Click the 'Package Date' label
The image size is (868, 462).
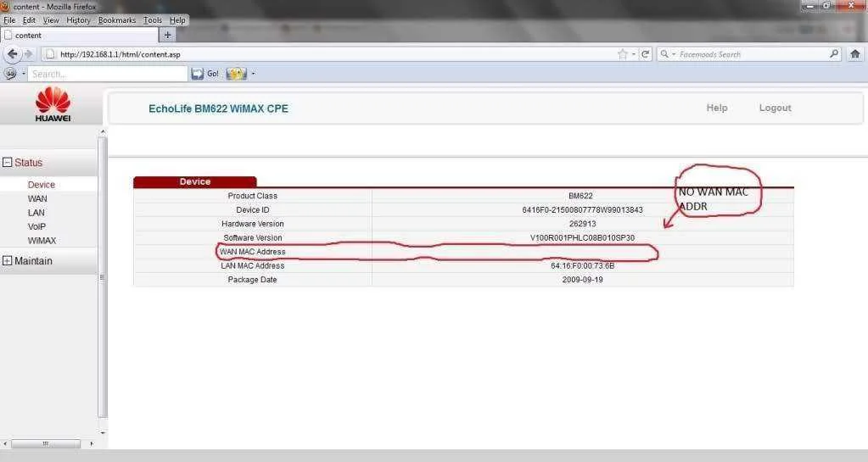[x=253, y=280]
